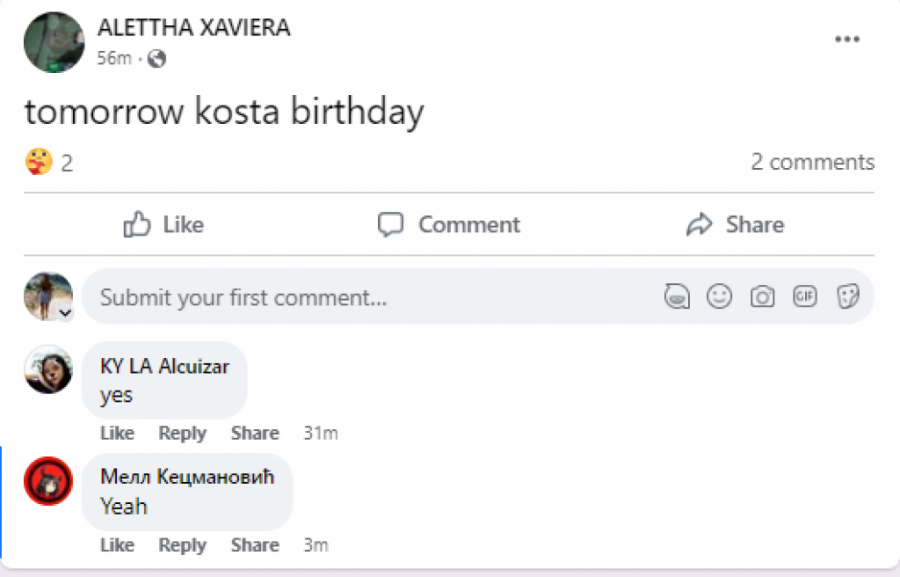The width and height of the screenshot is (900, 577).
Task: Click the sticker icon in comment box
Action: (x=848, y=297)
